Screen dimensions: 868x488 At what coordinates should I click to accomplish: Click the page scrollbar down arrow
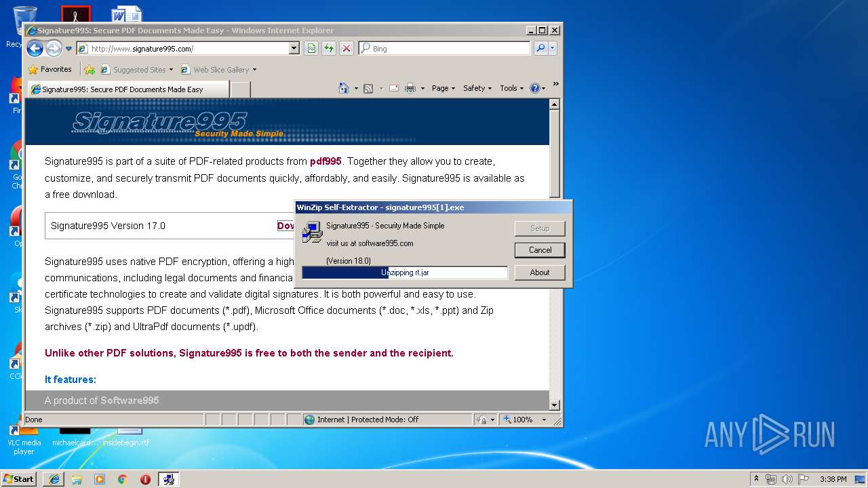(554, 405)
